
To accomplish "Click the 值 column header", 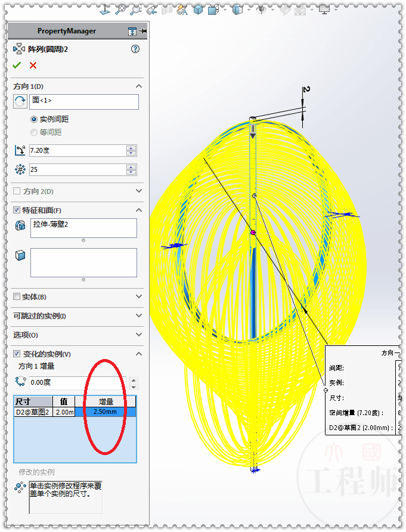I will point(64,402).
